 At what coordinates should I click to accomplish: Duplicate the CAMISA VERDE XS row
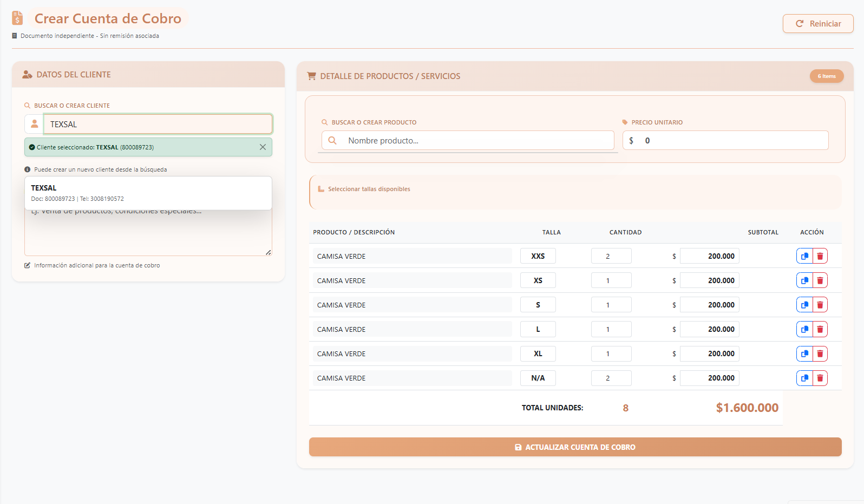(x=804, y=280)
